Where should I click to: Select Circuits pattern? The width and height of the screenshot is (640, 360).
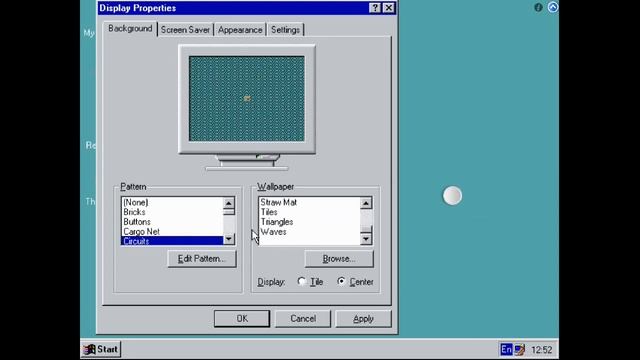point(172,241)
